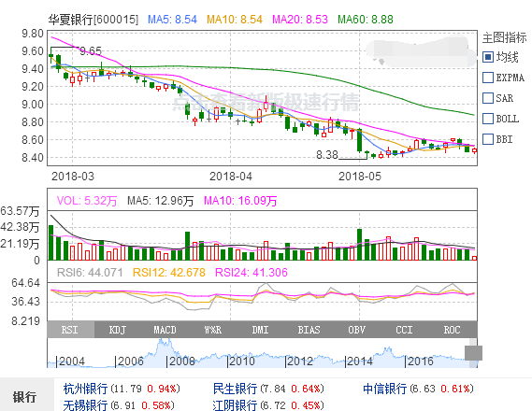Click the MA20: 8.53 legend value

click(x=300, y=20)
